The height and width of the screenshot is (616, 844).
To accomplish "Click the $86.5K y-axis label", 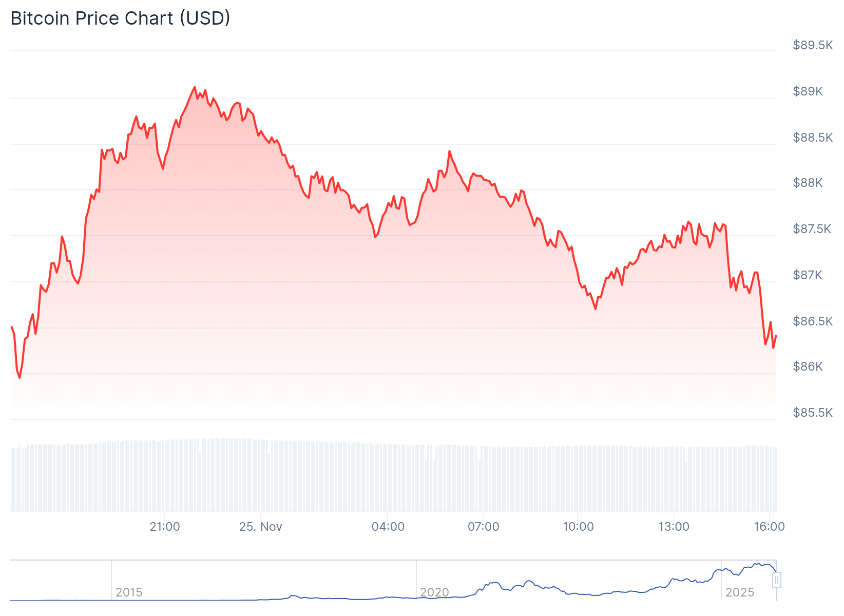I will 812,321.
